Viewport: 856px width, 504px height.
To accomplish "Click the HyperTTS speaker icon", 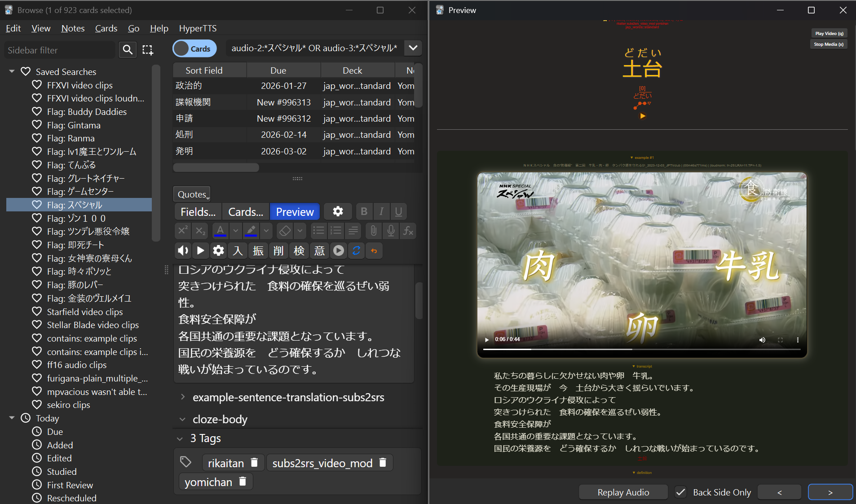I will [x=183, y=250].
